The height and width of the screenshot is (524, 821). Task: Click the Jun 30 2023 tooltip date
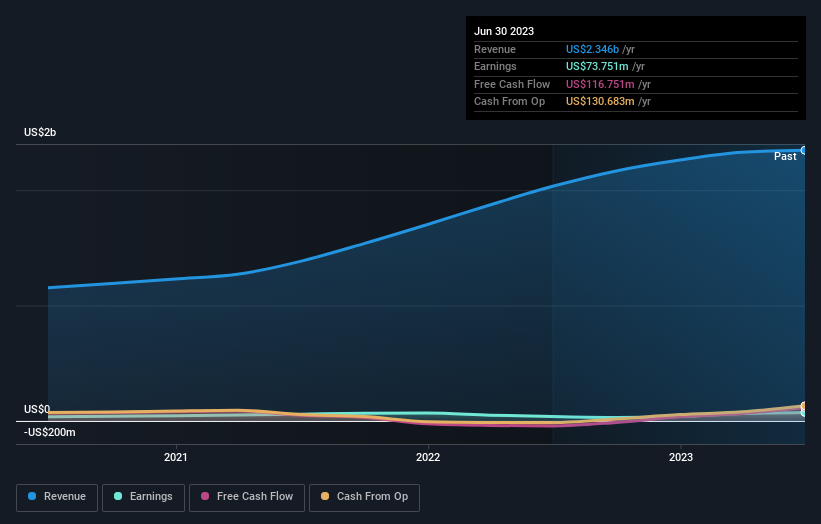504,31
